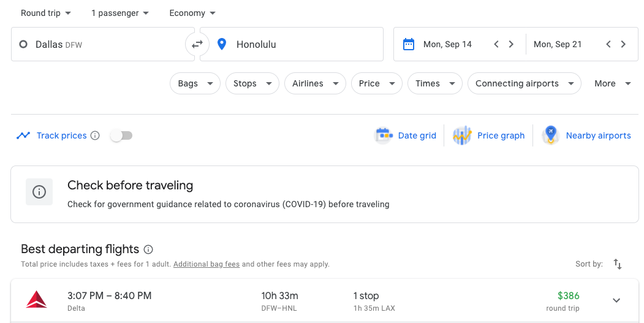This screenshot has height=323, width=644.
Task: Click Best departing flights info icon
Action: (x=148, y=249)
